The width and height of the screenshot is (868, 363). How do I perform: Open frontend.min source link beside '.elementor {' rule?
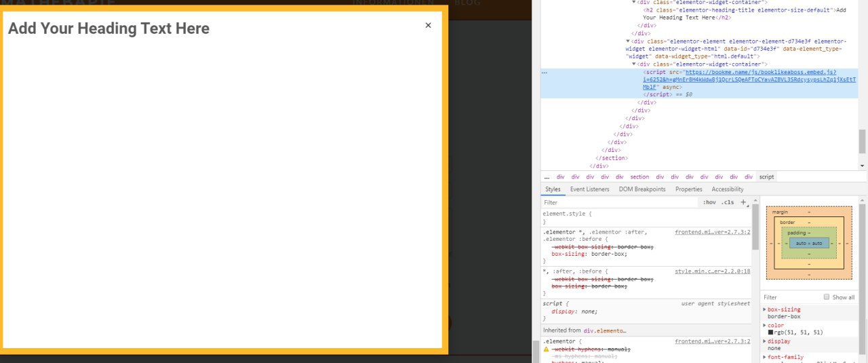[x=713, y=341]
